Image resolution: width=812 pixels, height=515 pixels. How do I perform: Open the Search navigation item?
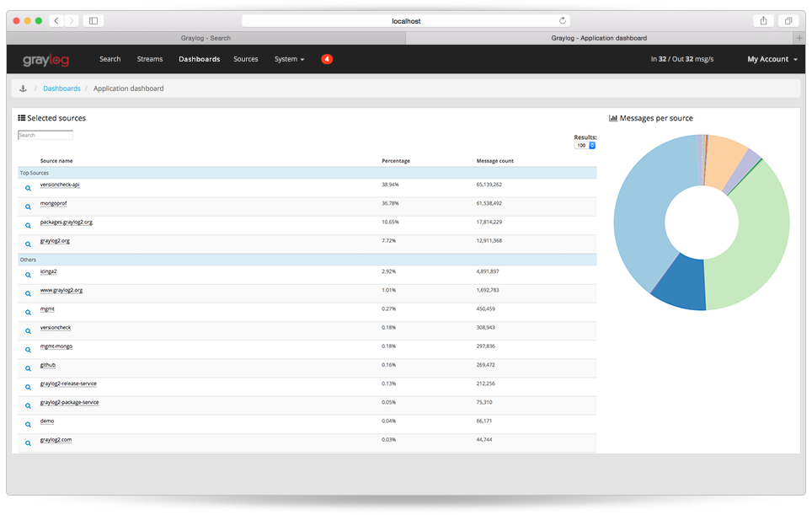pyautogui.click(x=110, y=59)
